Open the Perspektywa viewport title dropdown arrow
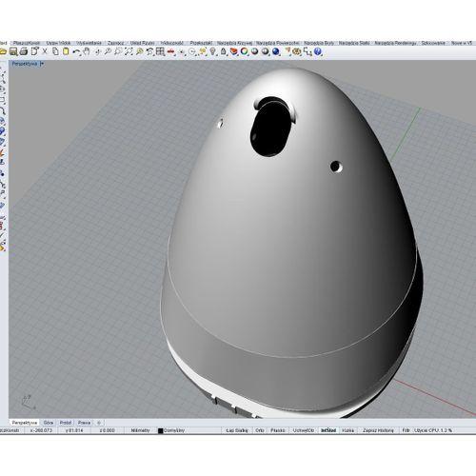The width and height of the screenshot is (476, 476). 42,64
